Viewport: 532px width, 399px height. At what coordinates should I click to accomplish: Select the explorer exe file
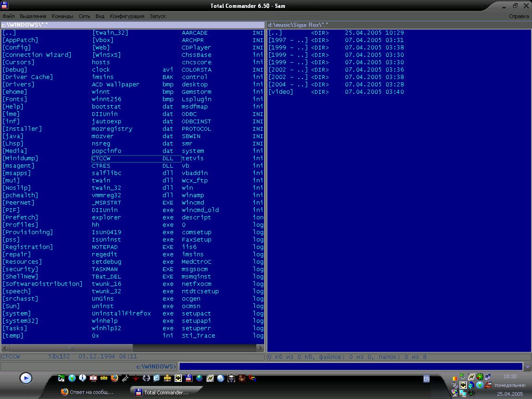tap(133, 218)
